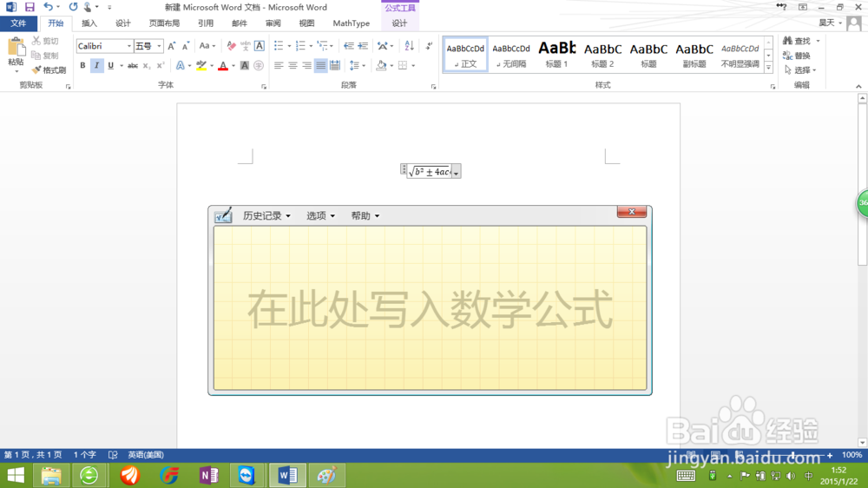868x488 pixels.
Task: Click the math input panel pen icon
Action: [223, 215]
